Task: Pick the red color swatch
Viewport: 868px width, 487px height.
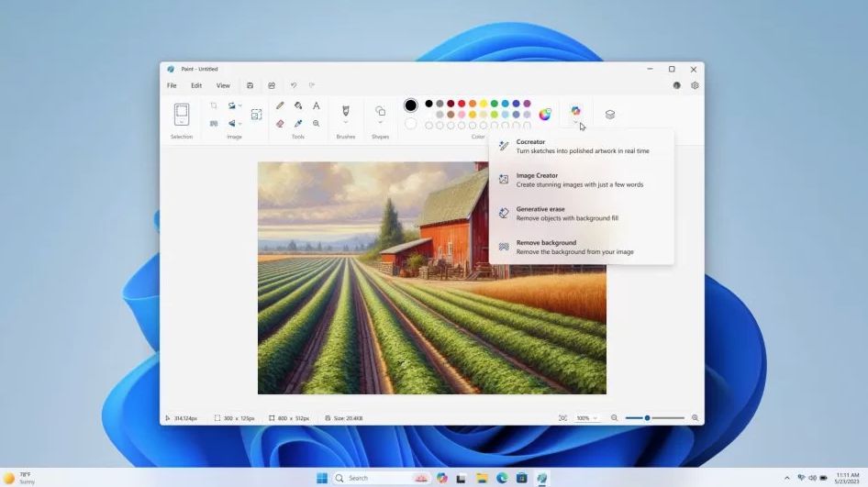Action: coord(462,104)
